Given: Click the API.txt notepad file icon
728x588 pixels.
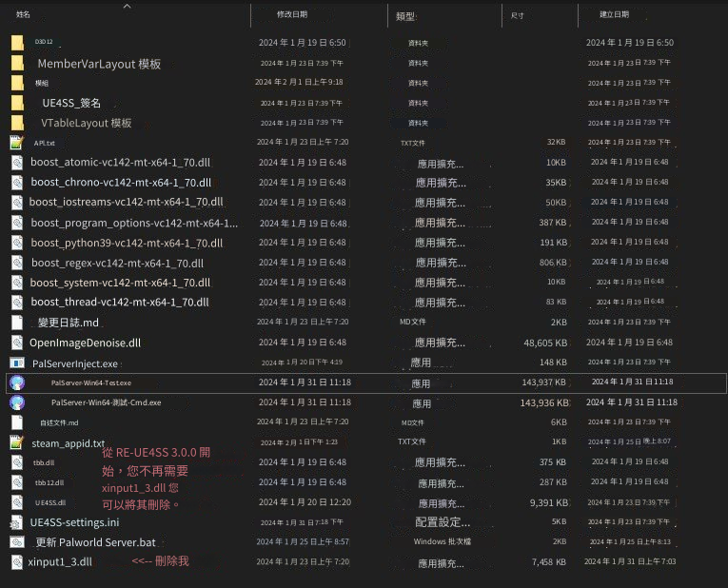Looking at the screenshot, I should 17,143.
